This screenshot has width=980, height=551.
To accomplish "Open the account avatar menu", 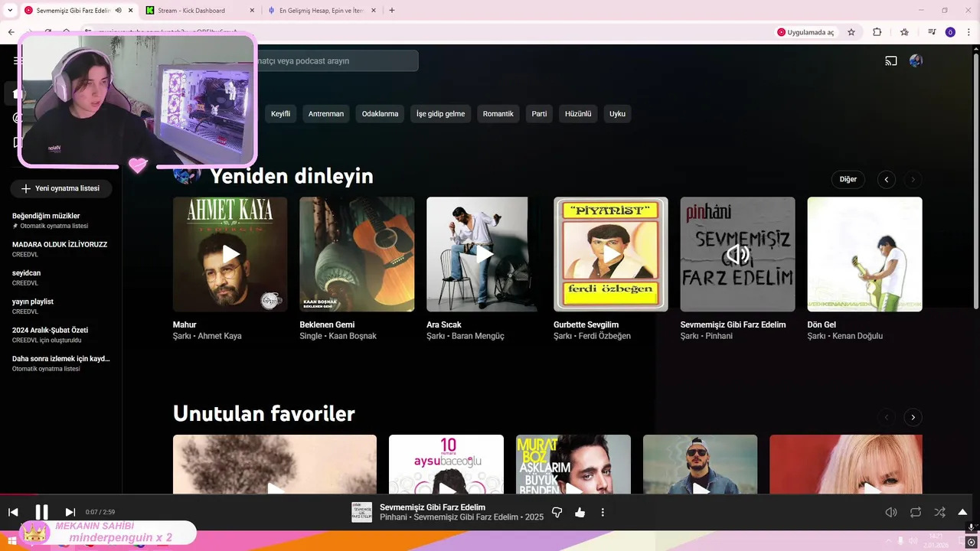I will pos(916,60).
